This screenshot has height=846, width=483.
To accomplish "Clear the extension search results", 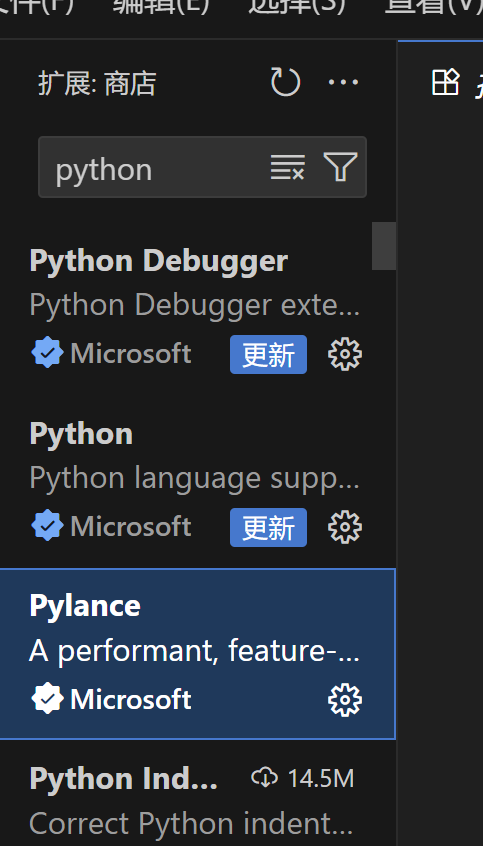I will click(288, 167).
